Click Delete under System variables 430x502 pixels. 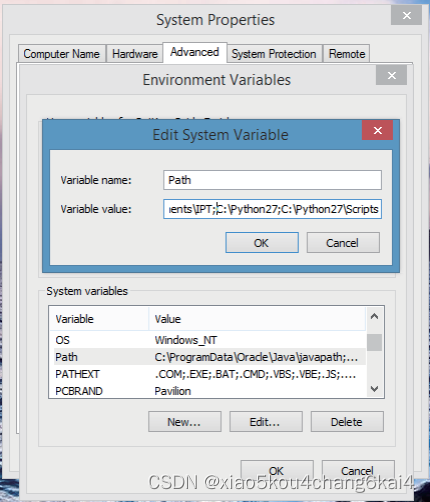pos(347,422)
